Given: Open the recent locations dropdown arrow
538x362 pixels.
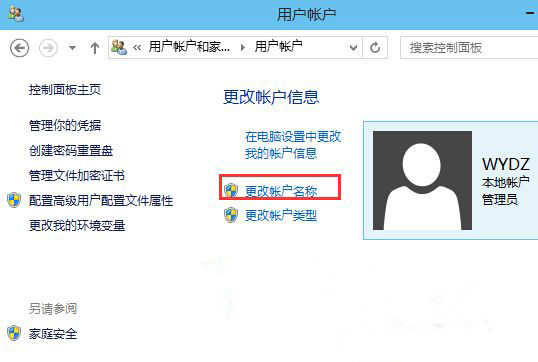Looking at the screenshot, I should (x=72, y=48).
